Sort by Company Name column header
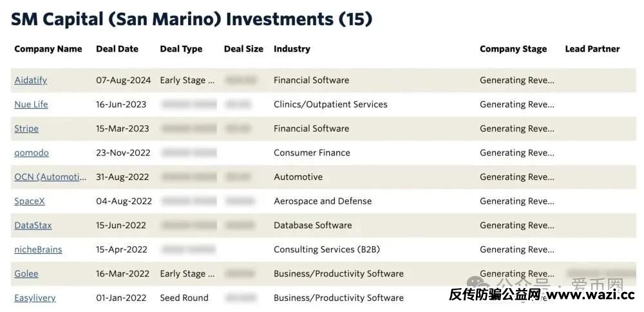This screenshot has height=312, width=644. (48, 49)
